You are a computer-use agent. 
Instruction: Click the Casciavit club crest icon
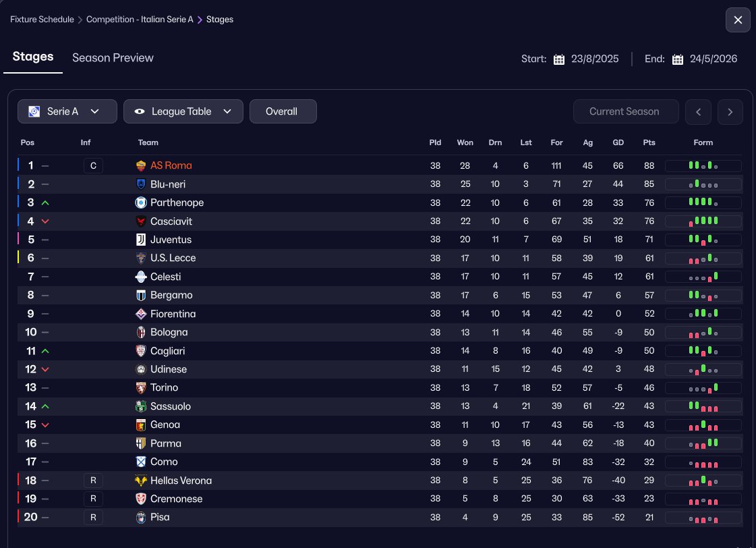coord(141,221)
